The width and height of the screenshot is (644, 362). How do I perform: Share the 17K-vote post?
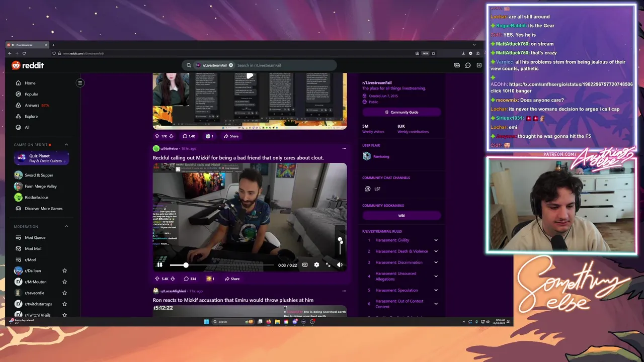pyautogui.click(x=231, y=136)
